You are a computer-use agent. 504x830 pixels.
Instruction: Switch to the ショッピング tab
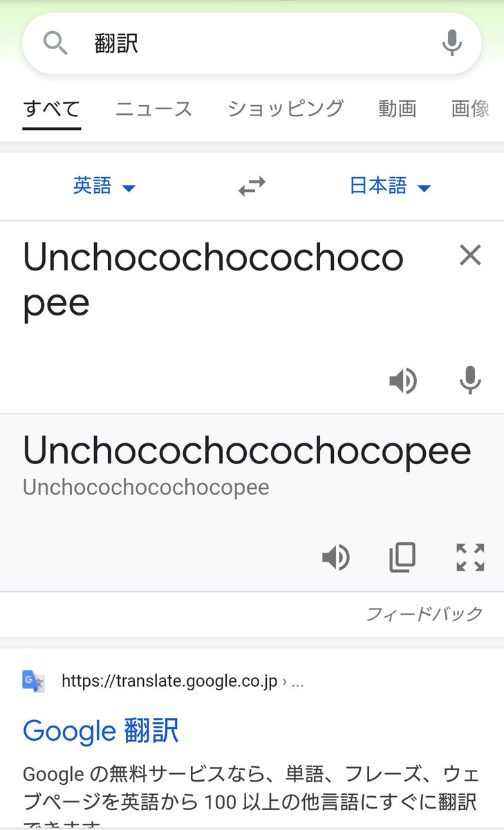pos(286,109)
